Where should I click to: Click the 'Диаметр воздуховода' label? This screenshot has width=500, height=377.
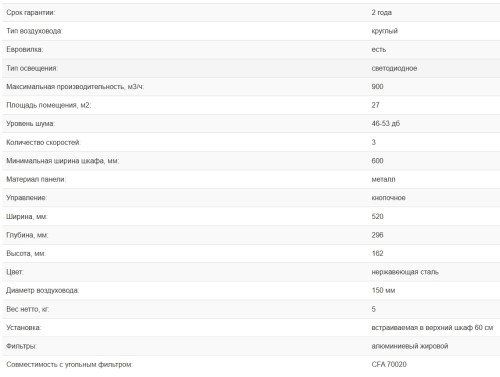coord(43,291)
